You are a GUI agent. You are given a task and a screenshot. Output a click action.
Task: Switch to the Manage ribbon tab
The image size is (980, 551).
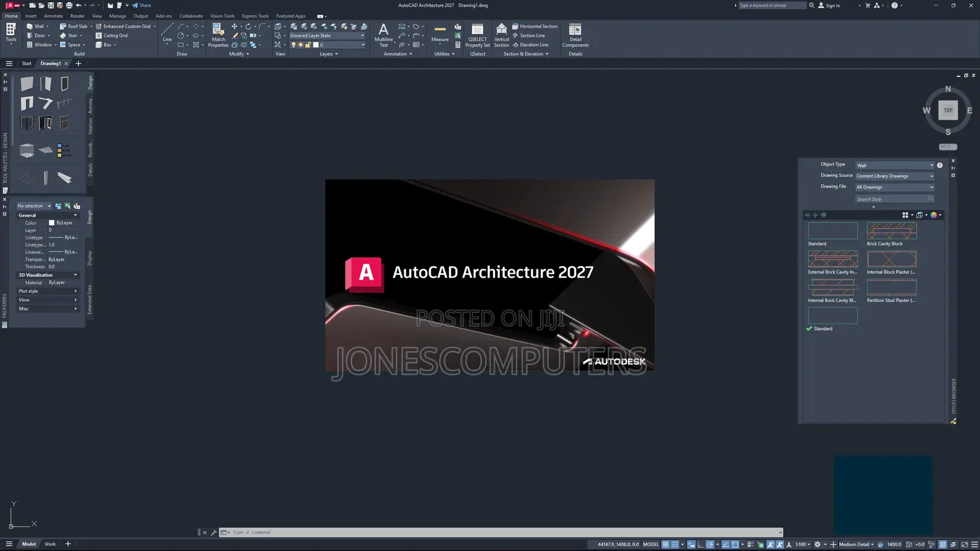118,16
